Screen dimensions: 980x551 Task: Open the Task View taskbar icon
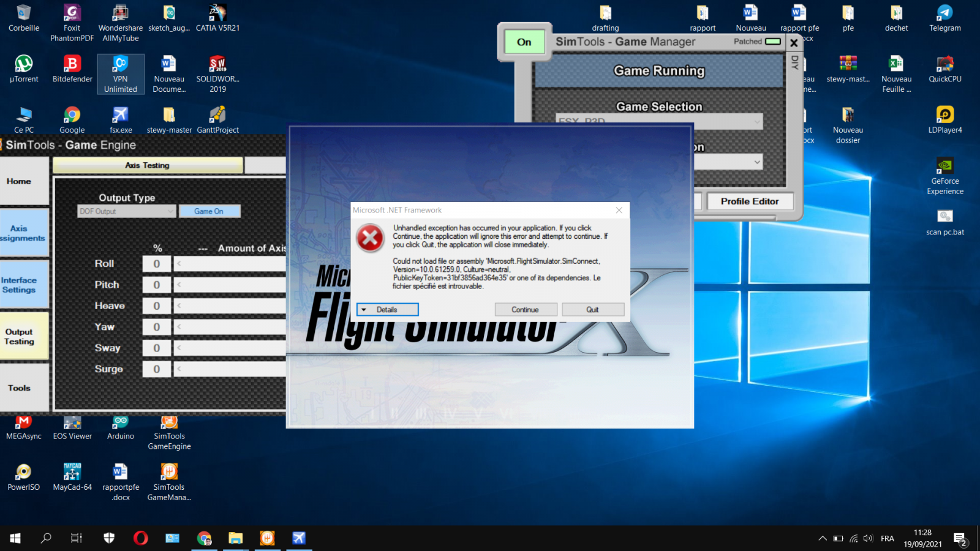77,538
